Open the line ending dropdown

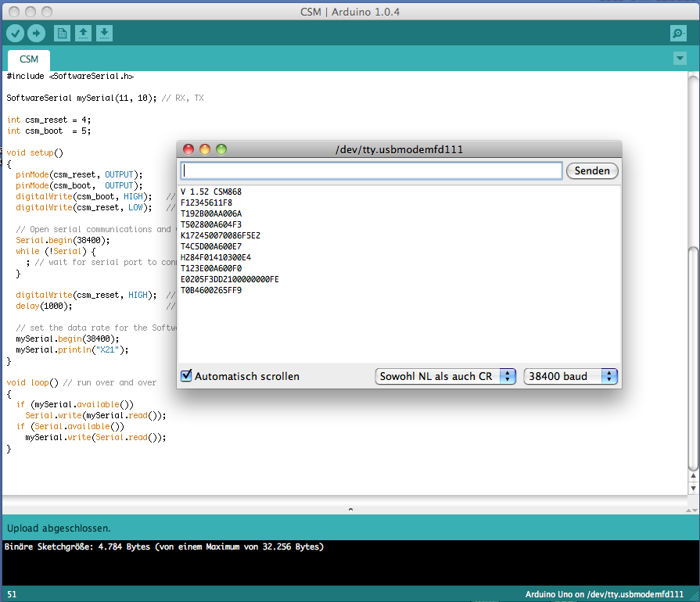[x=446, y=376]
